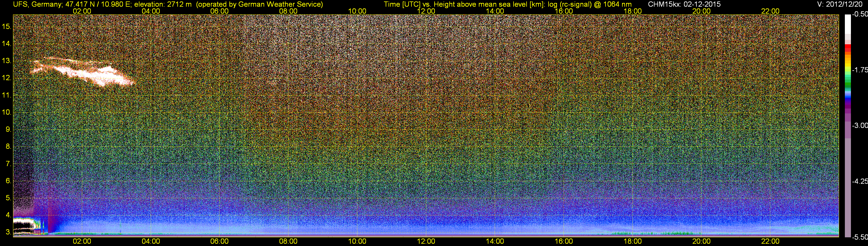This screenshot has width=868, height=246.
Task: Click the top axis time label 18:00
Action: [x=632, y=11]
